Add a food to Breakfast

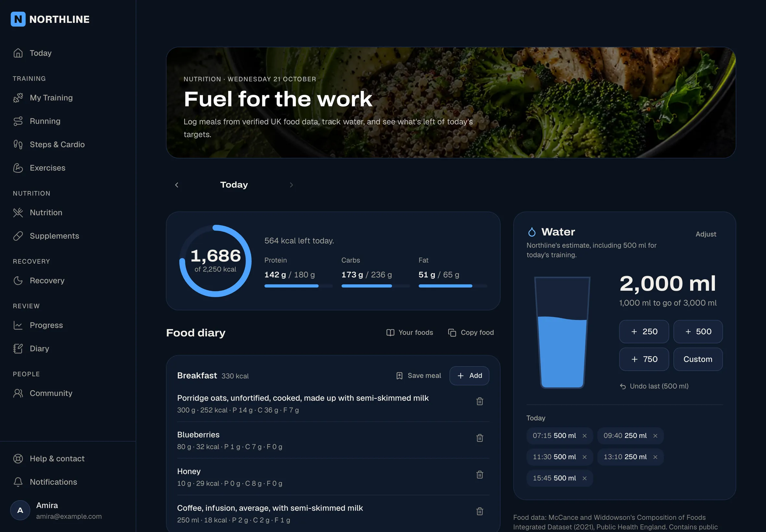click(469, 375)
